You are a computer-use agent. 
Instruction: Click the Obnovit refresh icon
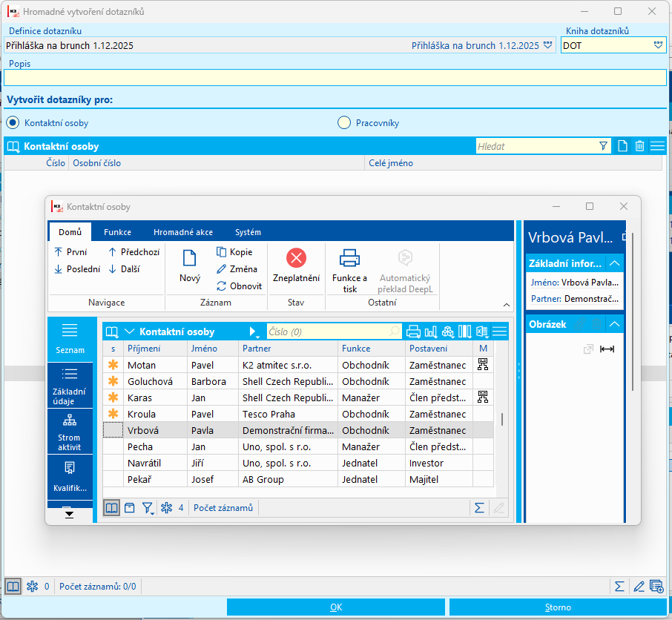[222, 286]
